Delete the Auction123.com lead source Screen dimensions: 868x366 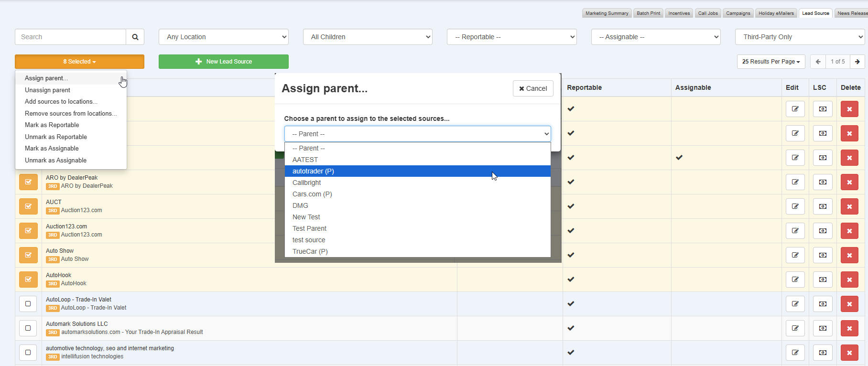click(849, 231)
